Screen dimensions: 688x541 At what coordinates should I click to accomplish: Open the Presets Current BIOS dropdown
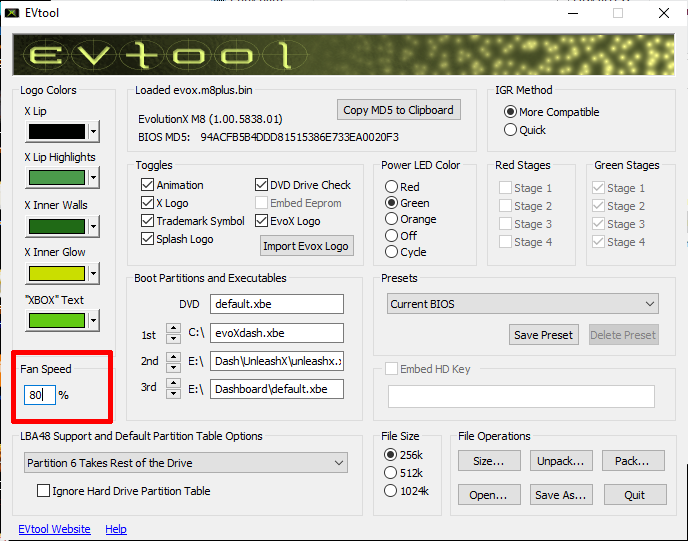[523, 304]
